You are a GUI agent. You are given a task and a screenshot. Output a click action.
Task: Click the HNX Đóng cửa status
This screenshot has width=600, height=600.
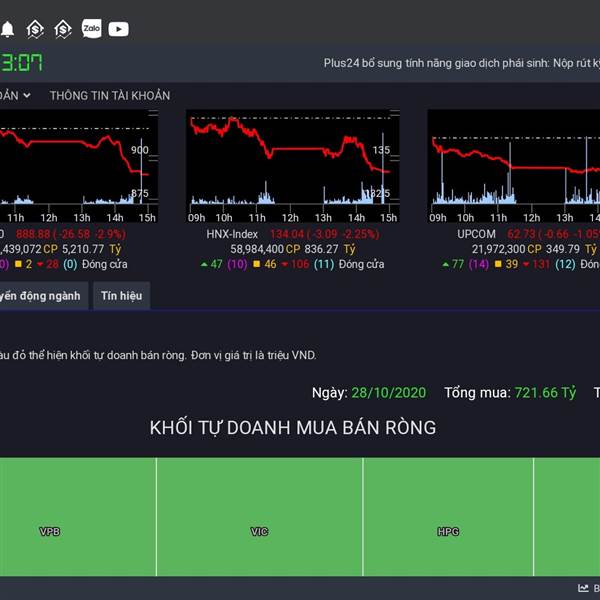(x=361, y=264)
